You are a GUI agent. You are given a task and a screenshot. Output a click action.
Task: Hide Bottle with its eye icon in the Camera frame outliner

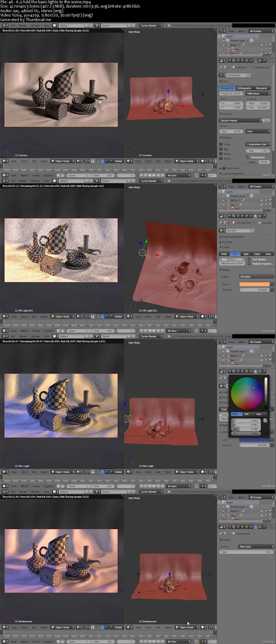click(x=262, y=45)
